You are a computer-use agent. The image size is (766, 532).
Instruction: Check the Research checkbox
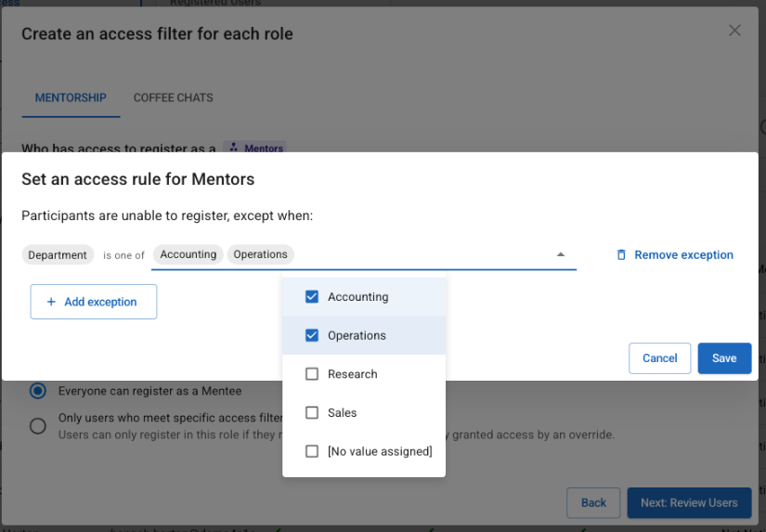tap(312, 374)
